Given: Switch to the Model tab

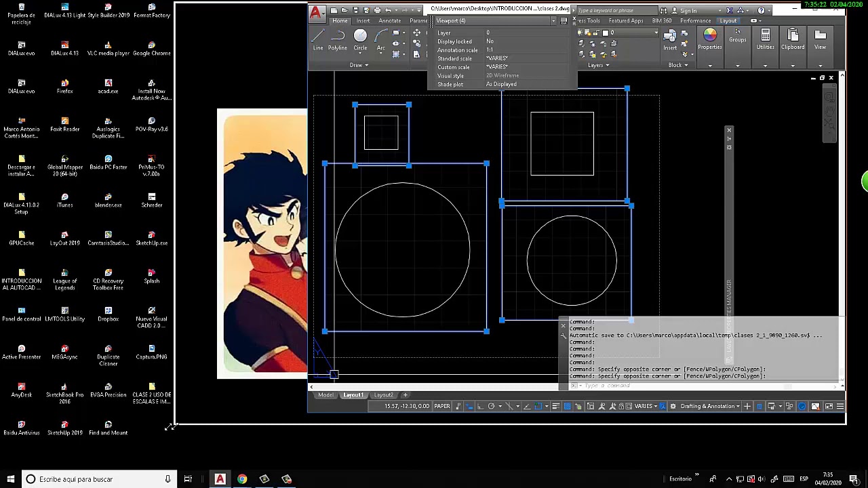Looking at the screenshot, I should pos(325,395).
